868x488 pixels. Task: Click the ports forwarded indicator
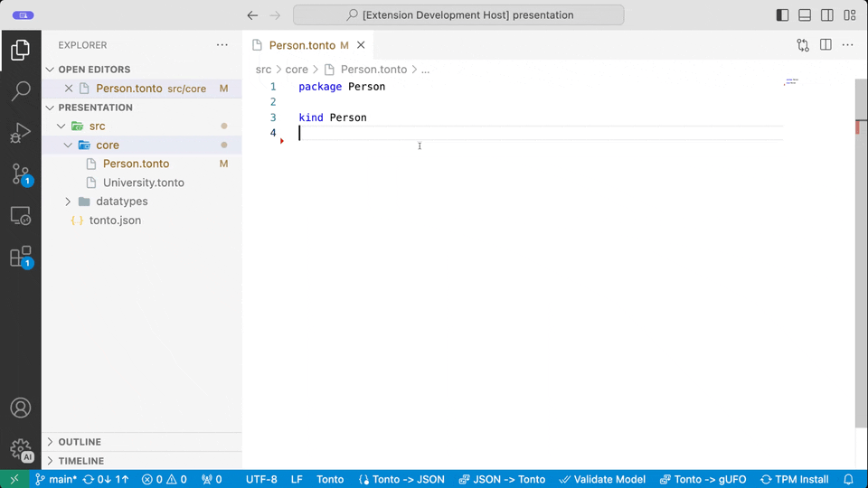(212, 479)
